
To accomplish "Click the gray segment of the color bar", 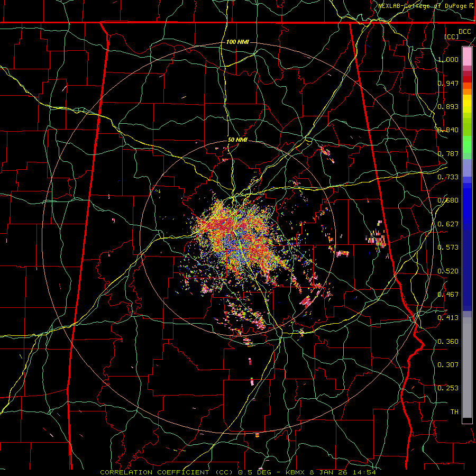I will [467, 368].
